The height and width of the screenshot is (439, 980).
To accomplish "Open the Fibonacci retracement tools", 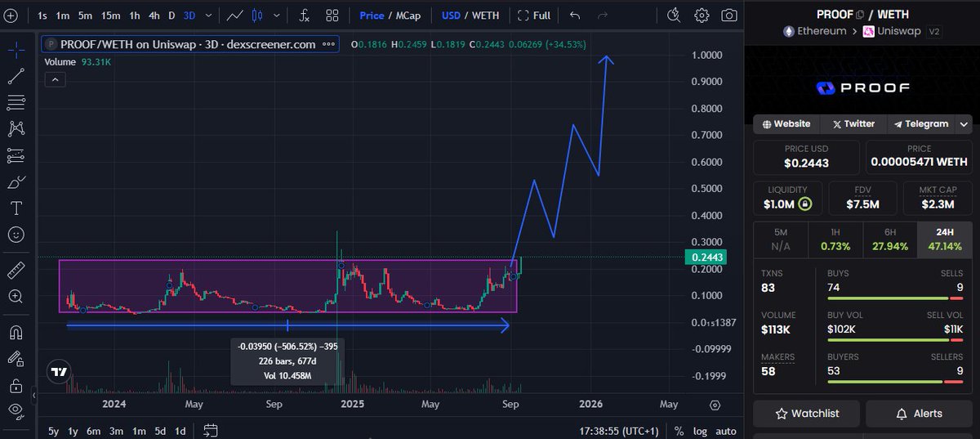I will (x=16, y=102).
